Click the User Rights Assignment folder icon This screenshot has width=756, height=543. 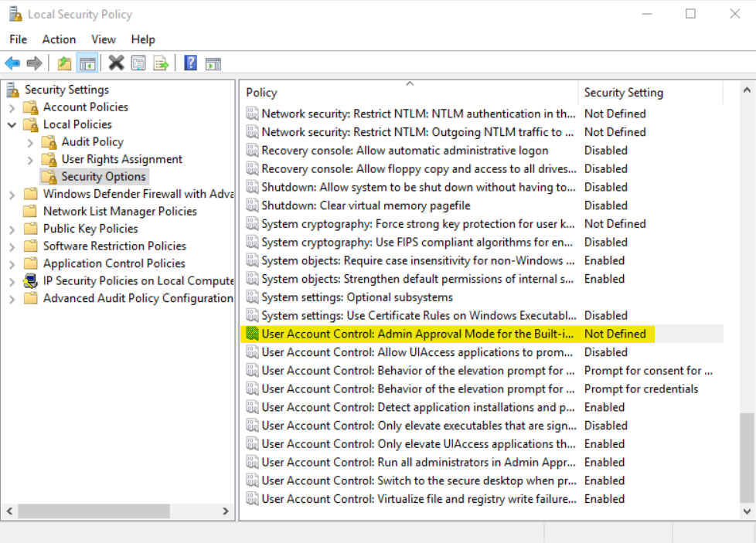49,159
